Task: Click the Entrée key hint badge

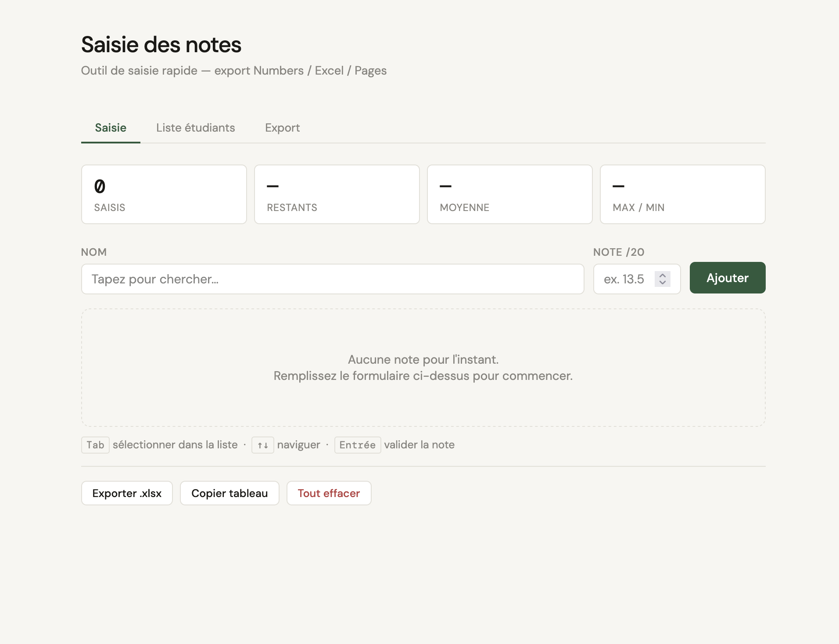Action: coord(357,445)
